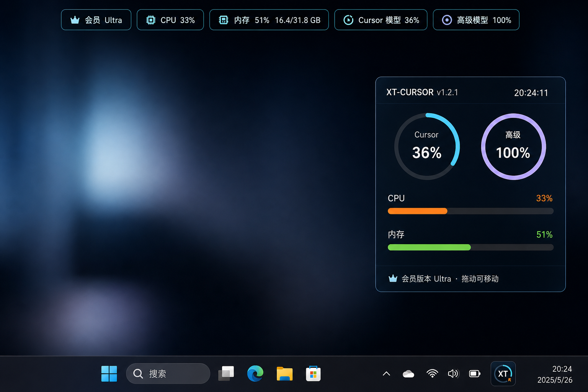588x392 pixels.
Task: Launch Microsoft Edge from the taskbar
Action: (x=255, y=374)
